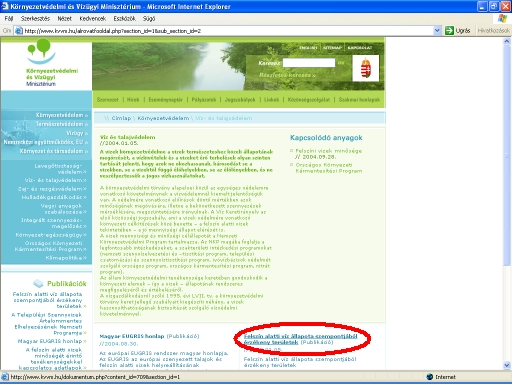This screenshot has width=512, height=384.
Task: Open felszín alatti vizek adatlapok publication link
Action: 53,359
